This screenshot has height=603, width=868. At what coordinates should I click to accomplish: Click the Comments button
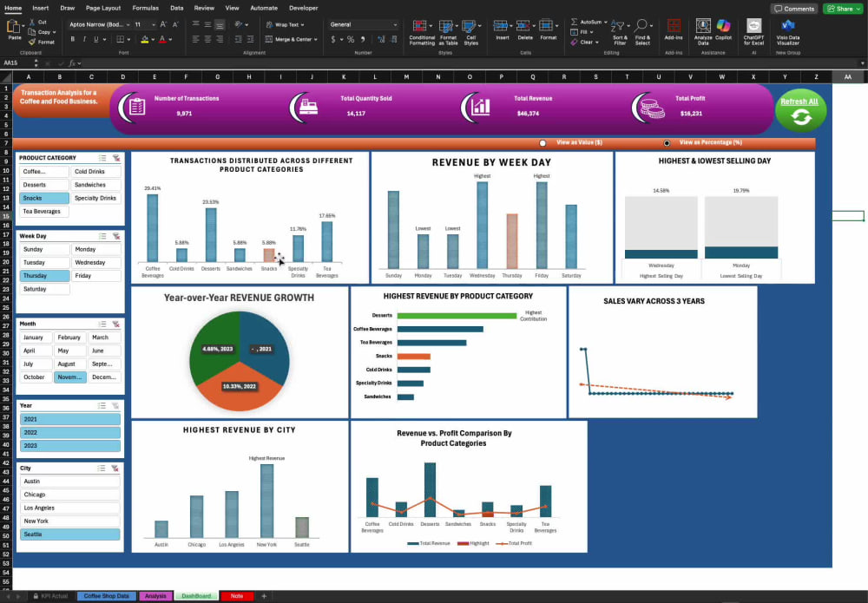coord(794,9)
